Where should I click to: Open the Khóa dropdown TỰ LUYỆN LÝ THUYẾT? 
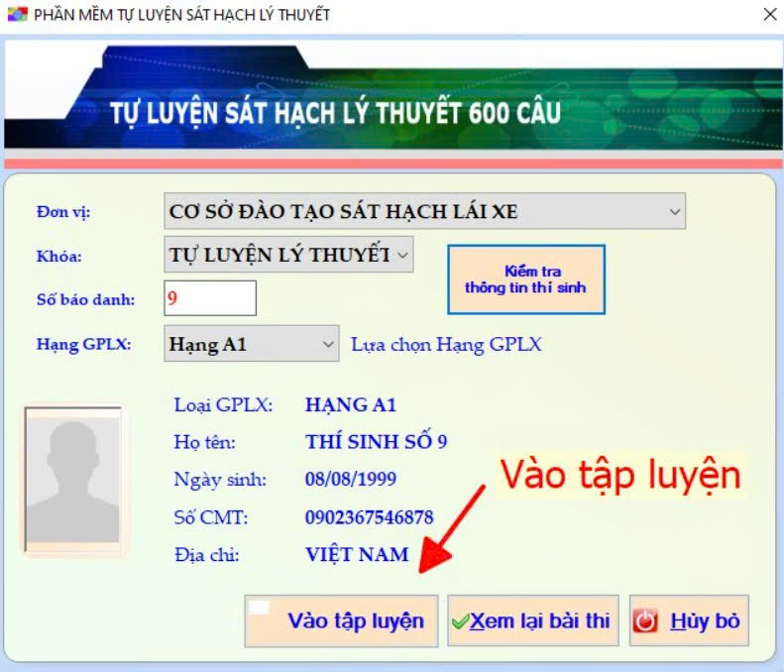pyautogui.click(x=288, y=255)
